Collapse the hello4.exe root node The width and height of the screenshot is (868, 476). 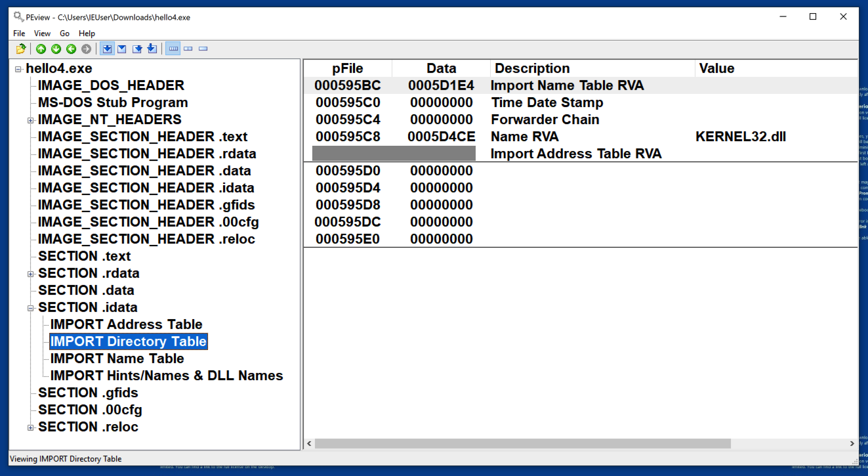[x=18, y=69]
